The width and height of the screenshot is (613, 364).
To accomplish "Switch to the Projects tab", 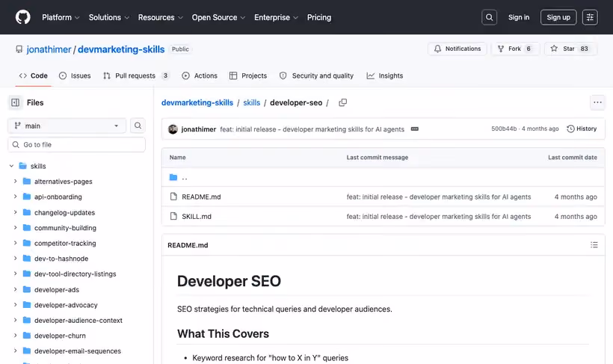I will (x=248, y=75).
